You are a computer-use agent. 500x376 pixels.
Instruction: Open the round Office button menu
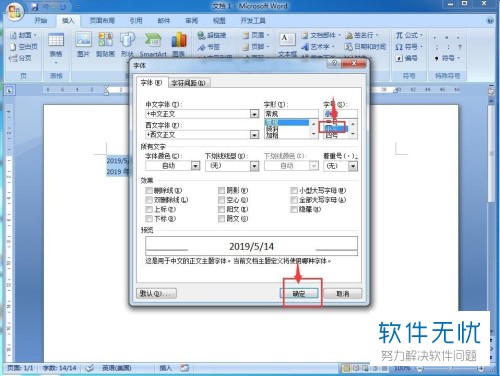click(x=14, y=12)
